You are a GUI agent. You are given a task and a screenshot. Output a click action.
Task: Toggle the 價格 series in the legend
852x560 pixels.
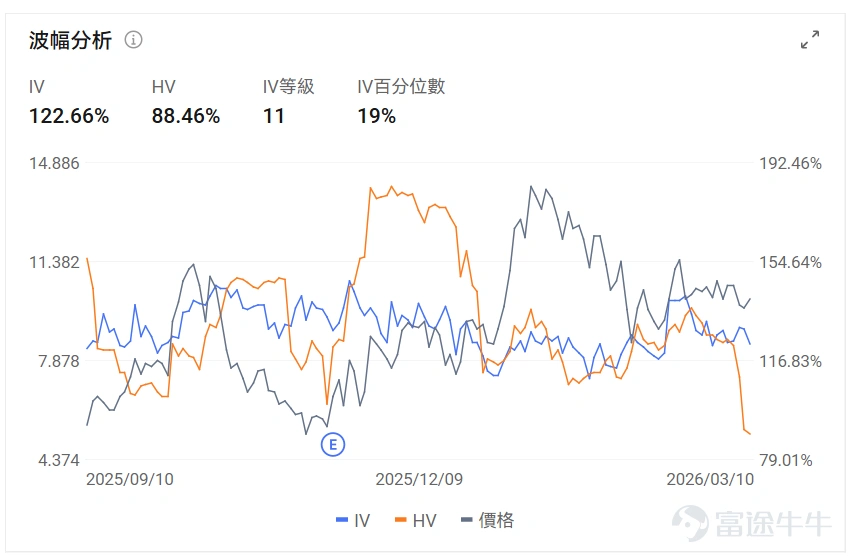[x=487, y=520]
